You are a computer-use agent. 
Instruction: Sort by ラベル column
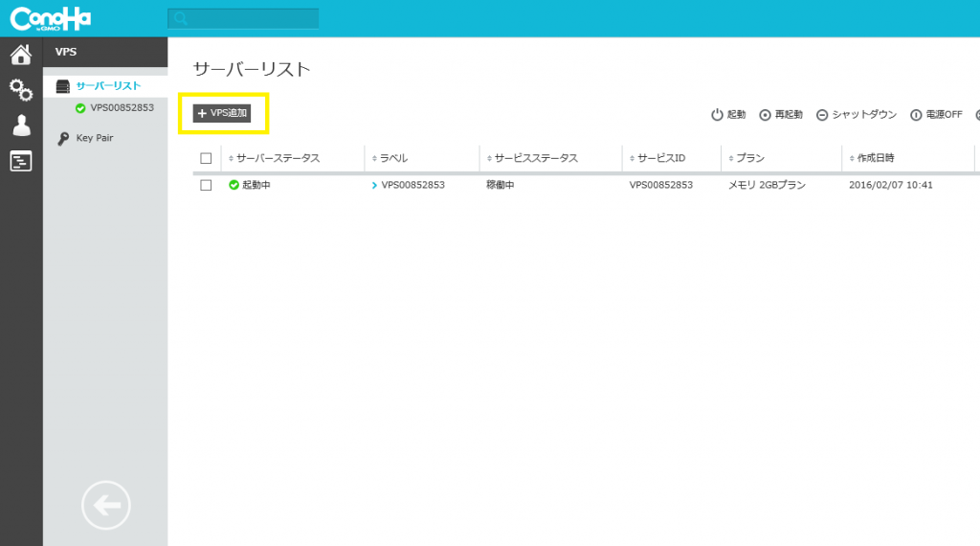(x=390, y=158)
